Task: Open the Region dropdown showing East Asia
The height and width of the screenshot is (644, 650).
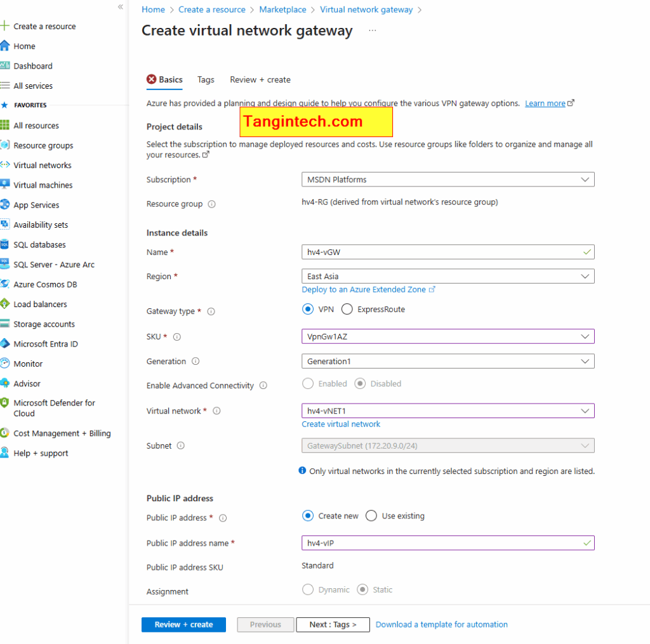Action: 448,277
